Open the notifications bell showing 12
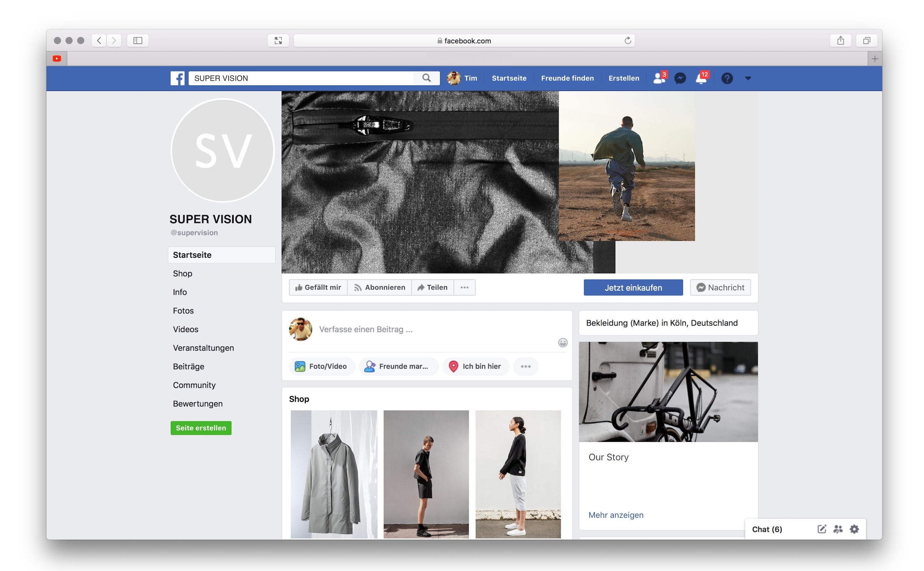This screenshot has height=571, width=924. coord(701,79)
